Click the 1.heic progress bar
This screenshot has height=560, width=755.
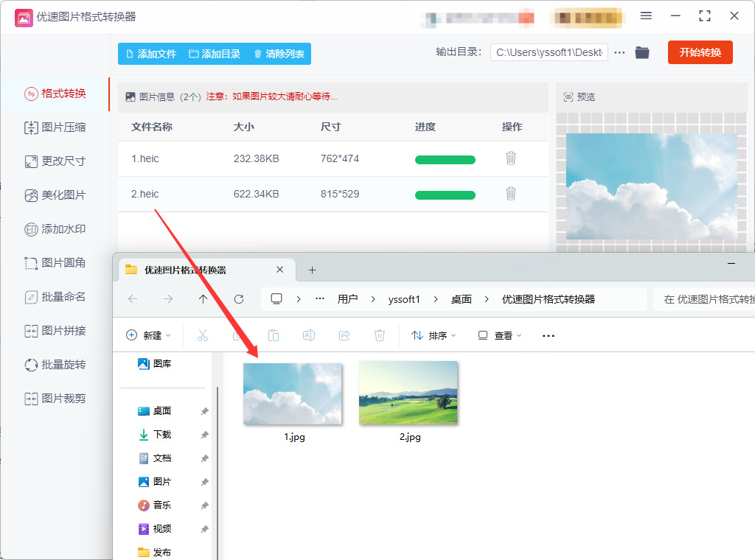pyautogui.click(x=445, y=160)
